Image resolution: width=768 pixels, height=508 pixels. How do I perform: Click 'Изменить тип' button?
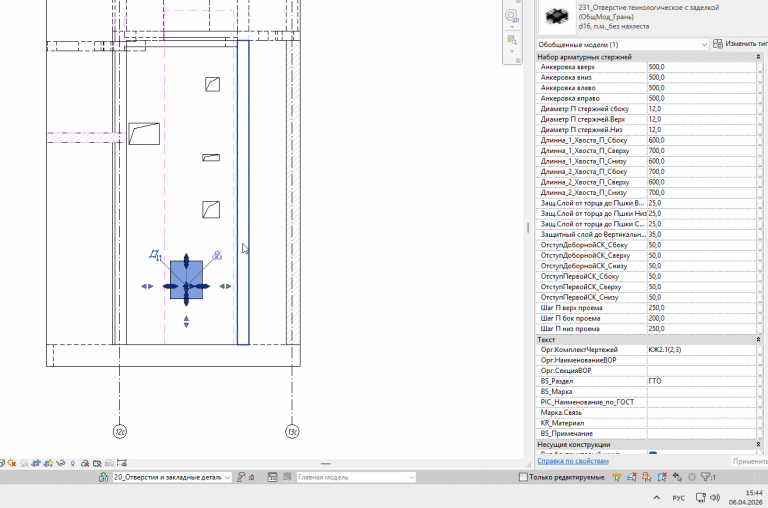[740, 44]
